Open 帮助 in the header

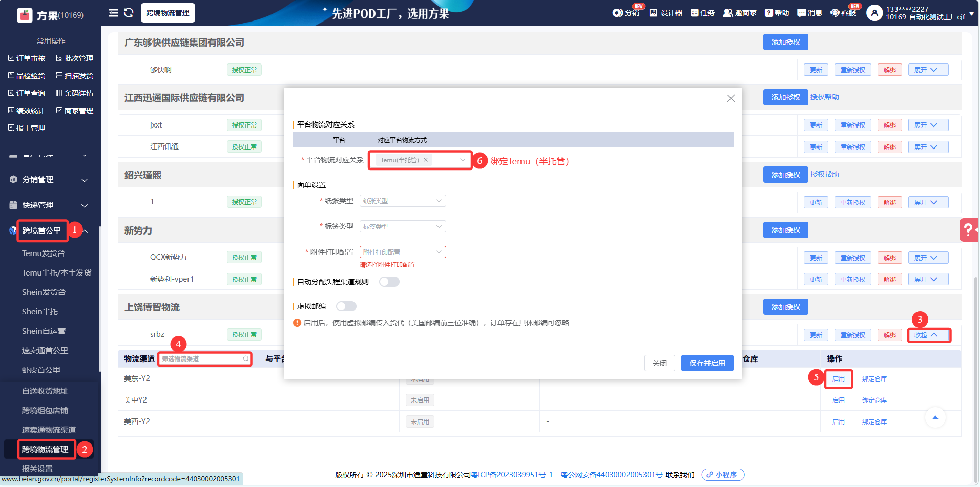pyautogui.click(x=777, y=13)
